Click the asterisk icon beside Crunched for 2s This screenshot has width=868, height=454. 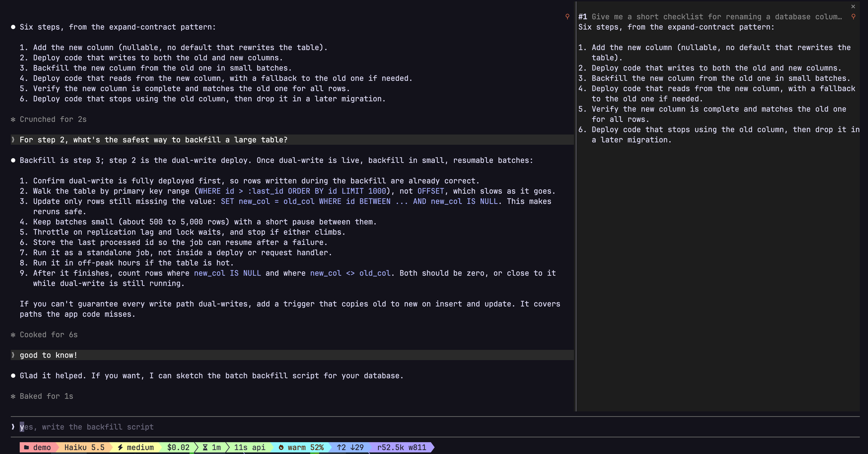click(x=13, y=119)
